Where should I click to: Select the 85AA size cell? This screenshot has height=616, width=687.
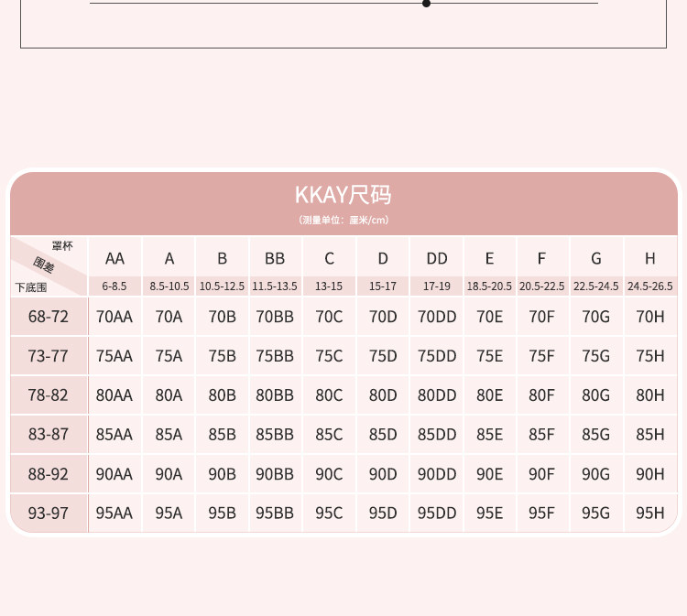pyautogui.click(x=114, y=434)
